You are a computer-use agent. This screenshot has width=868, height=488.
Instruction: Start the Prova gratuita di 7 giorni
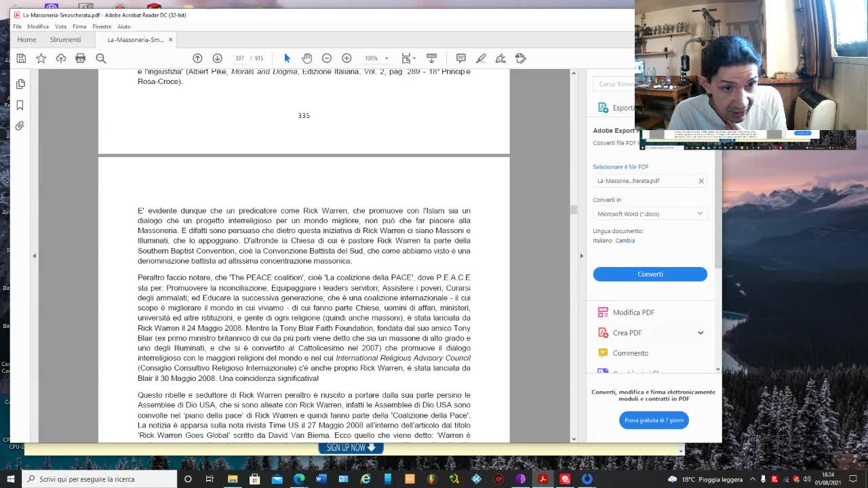coord(654,420)
